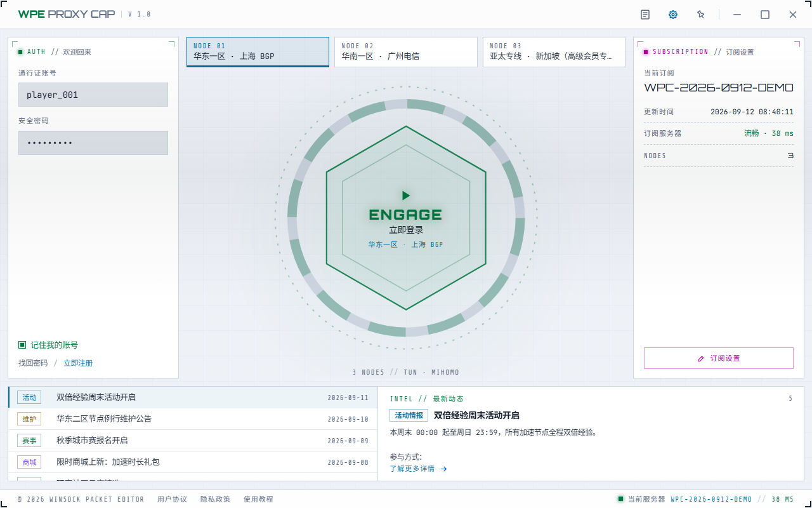This screenshot has width=812, height=508.
Task: Click the 赛事 tag in news list
Action: click(29, 441)
